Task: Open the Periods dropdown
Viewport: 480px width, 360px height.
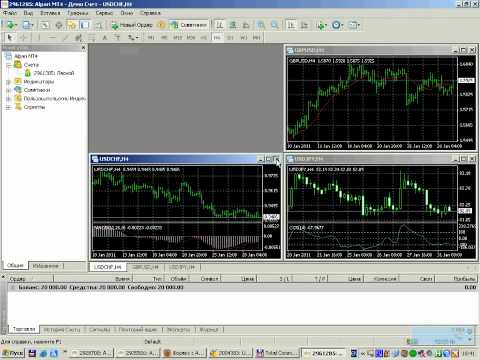Action: (x=337, y=25)
